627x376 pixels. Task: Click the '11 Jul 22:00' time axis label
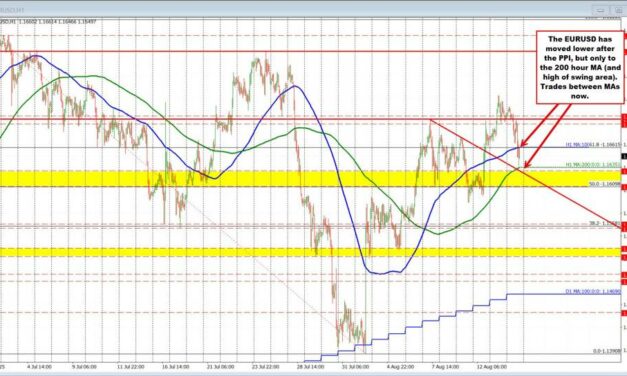click(x=130, y=366)
